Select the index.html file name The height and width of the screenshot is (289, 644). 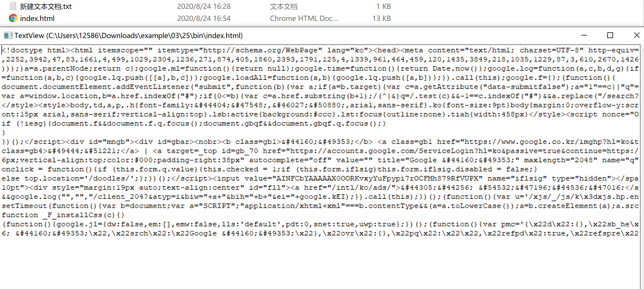click(37, 18)
